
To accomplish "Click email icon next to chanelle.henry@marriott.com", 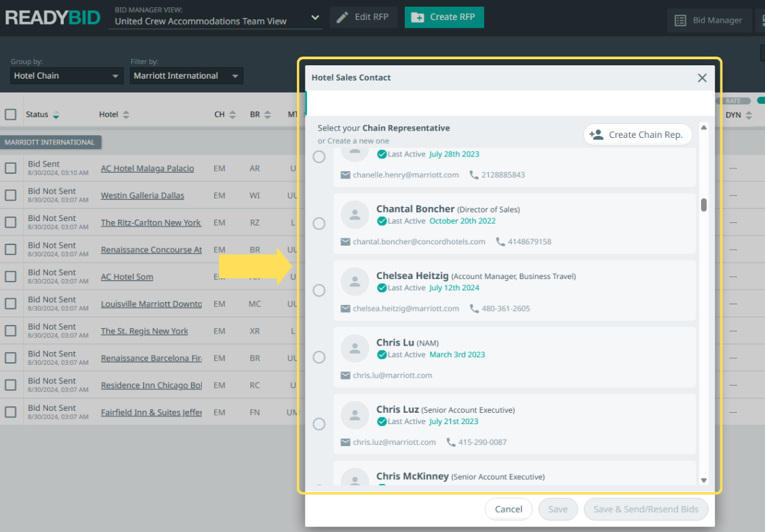I will point(346,174).
